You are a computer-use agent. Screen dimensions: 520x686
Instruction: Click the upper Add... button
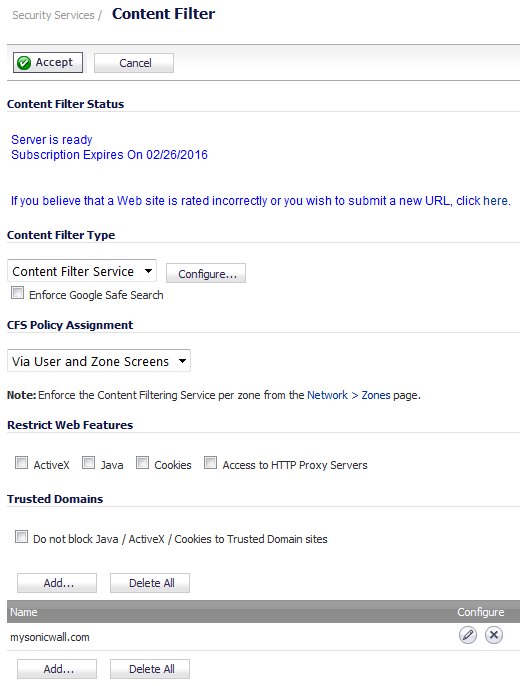[x=57, y=583]
